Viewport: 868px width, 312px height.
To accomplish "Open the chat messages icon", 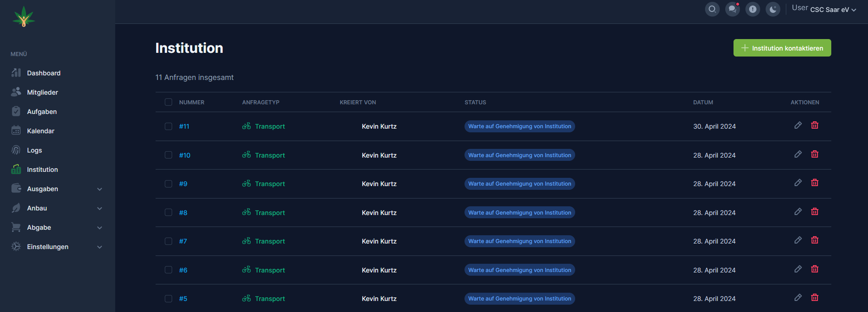I will coord(732,9).
